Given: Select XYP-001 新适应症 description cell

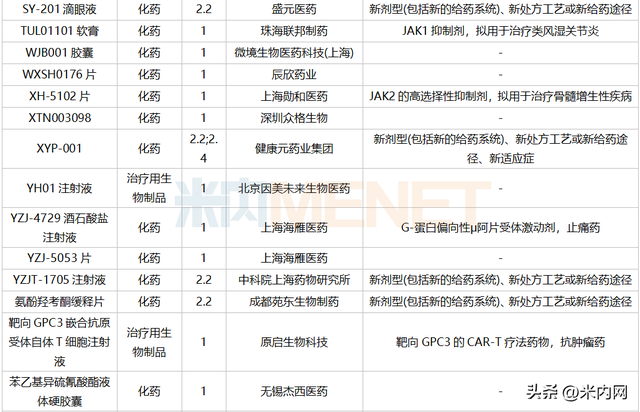Looking at the screenshot, I should pyautogui.click(x=500, y=149).
